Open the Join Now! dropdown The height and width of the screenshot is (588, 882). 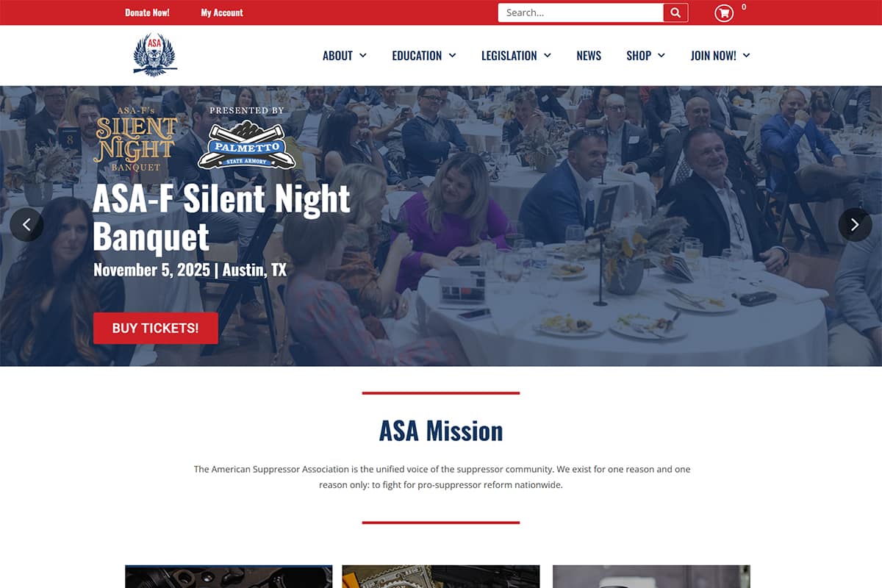point(720,56)
